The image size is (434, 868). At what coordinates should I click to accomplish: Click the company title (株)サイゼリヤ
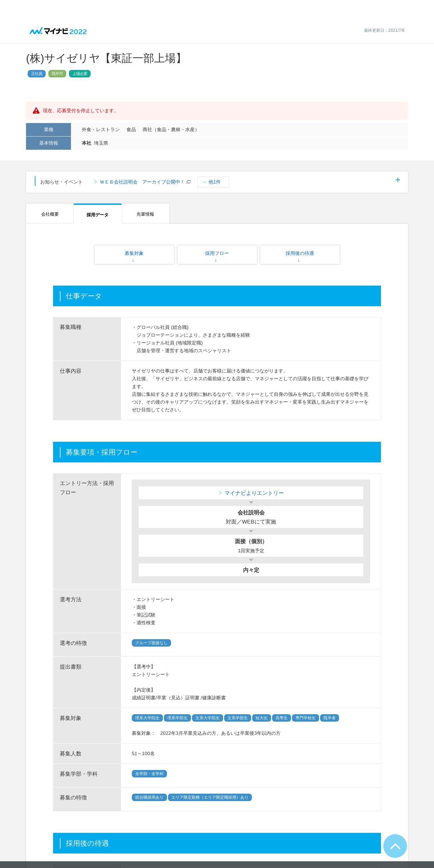tap(106, 58)
